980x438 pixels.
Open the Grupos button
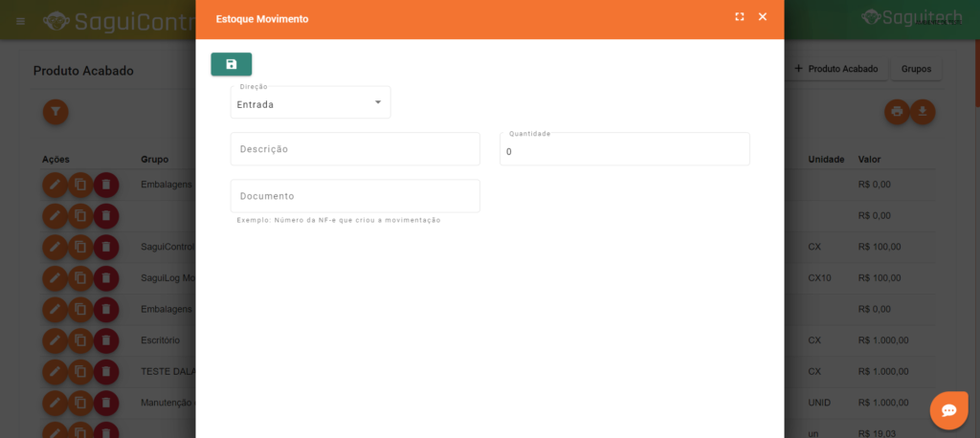click(x=916, y=69)
